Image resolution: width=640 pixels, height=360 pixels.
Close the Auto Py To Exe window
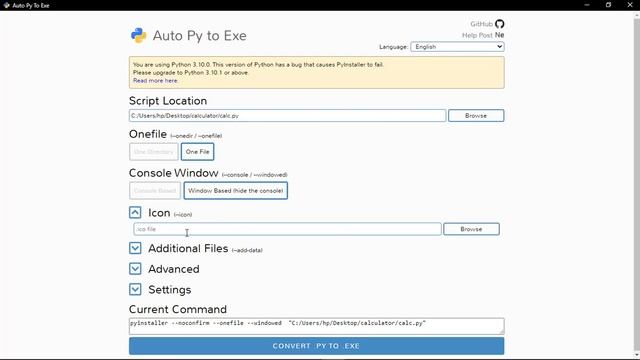click(630, 5)
